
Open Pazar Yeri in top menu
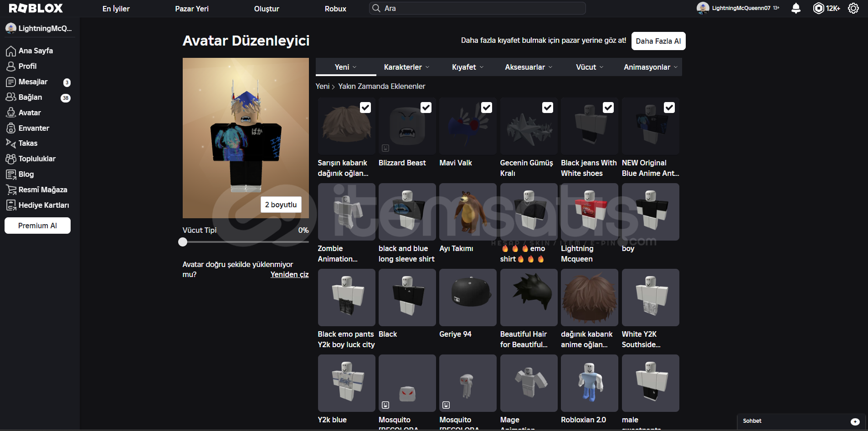pos(192,9)
